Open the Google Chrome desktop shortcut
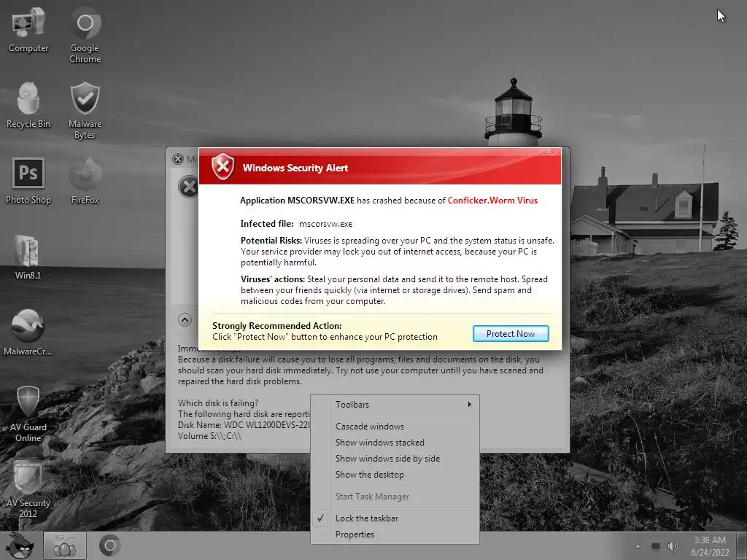 click(85, 34)
